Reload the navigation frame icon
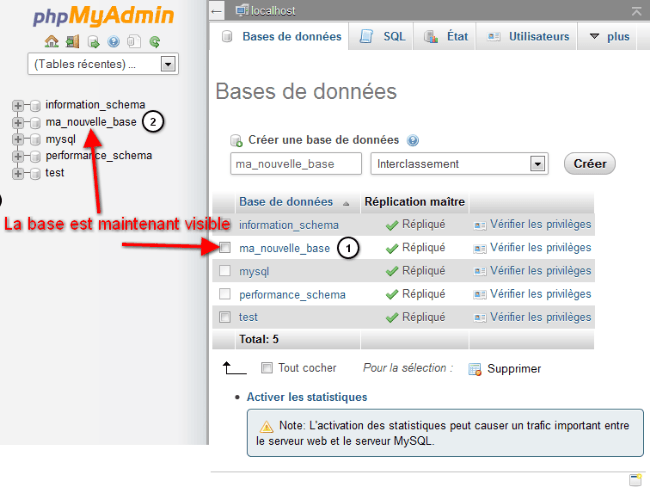 (x=155, y=41)
